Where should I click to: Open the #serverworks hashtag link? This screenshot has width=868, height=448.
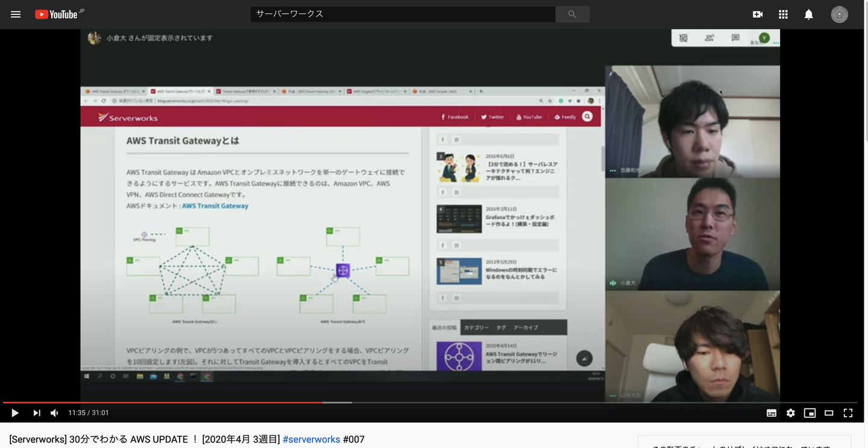pos(311,440)
